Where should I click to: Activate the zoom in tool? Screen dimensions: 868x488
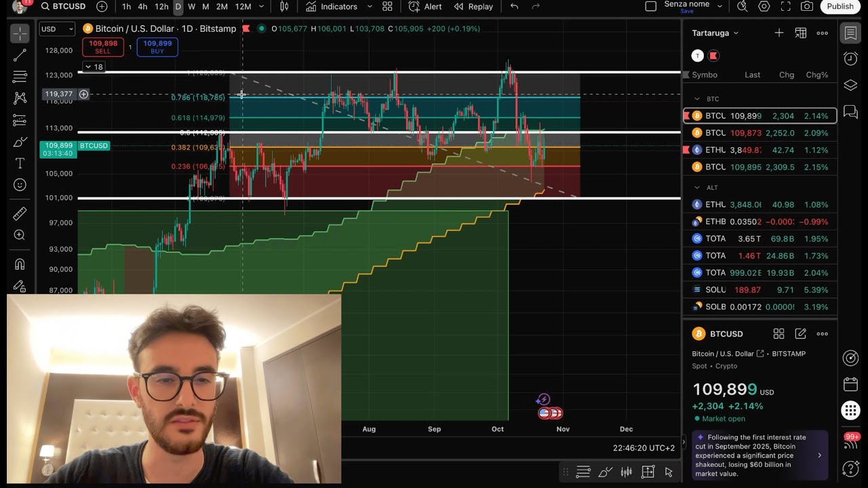[x=20, y=235]
